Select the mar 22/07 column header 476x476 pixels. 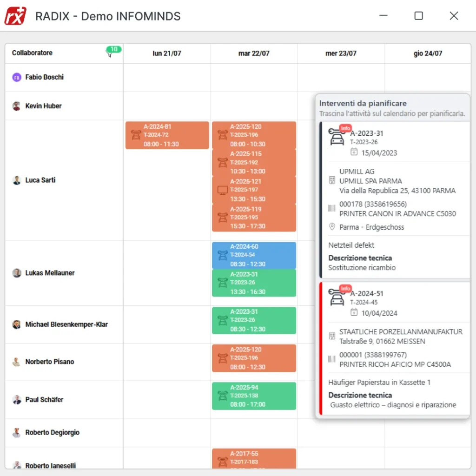pos(254,53)
